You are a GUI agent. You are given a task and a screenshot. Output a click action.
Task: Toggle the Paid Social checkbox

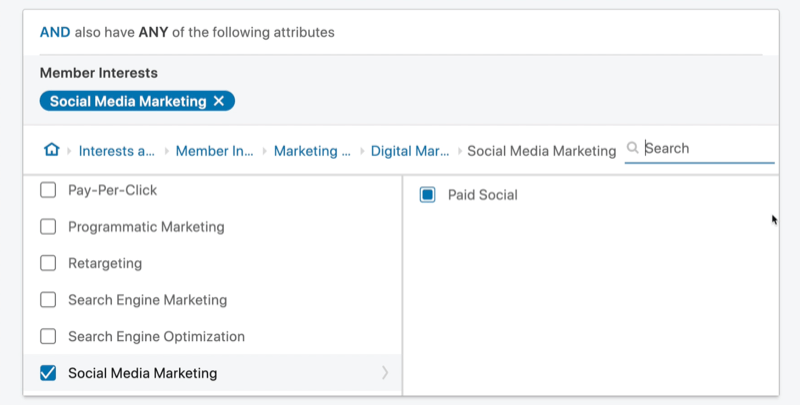pos(428,195)
